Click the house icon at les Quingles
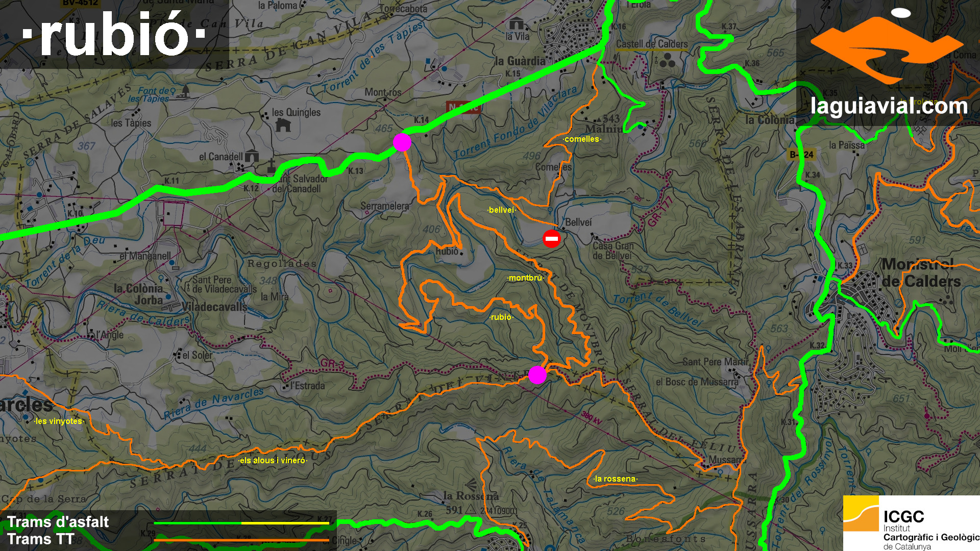980x551 pixels. 283,125
